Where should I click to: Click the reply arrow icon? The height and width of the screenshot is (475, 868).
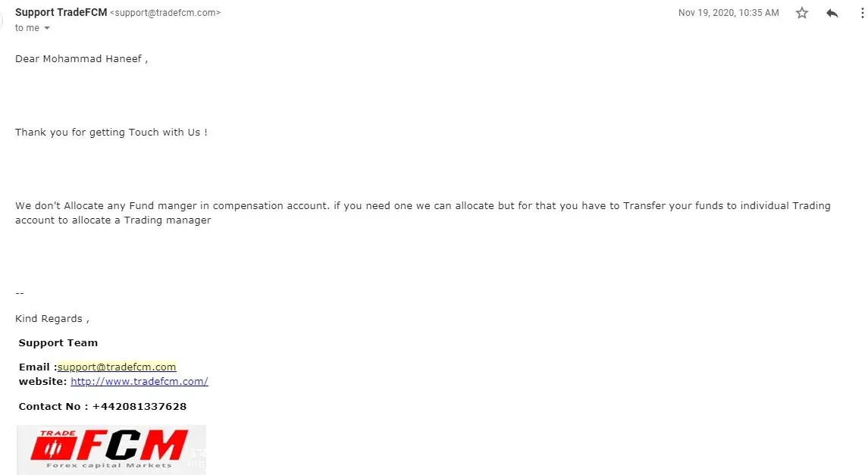[x=832, y=13]
